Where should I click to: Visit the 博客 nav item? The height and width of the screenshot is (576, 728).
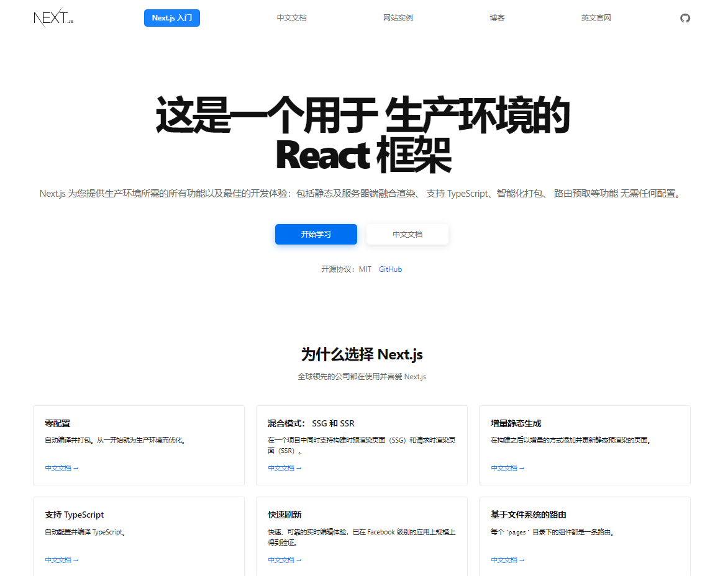[x=497, y=18]
